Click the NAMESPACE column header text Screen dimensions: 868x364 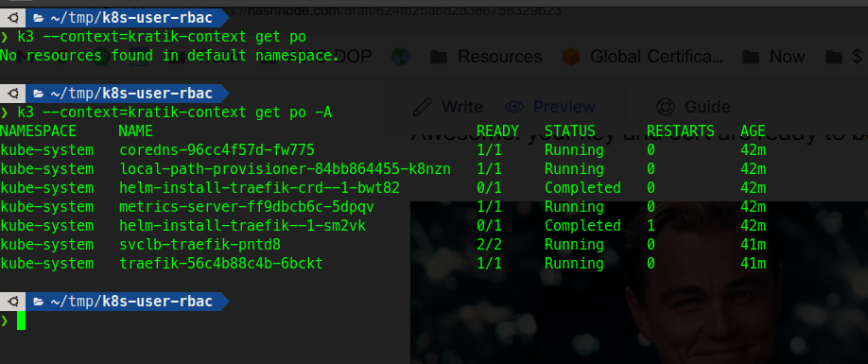(38, 131)
